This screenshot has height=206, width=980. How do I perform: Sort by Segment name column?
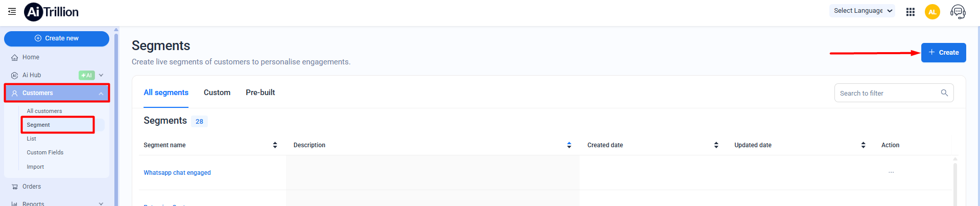click(275, 145)
